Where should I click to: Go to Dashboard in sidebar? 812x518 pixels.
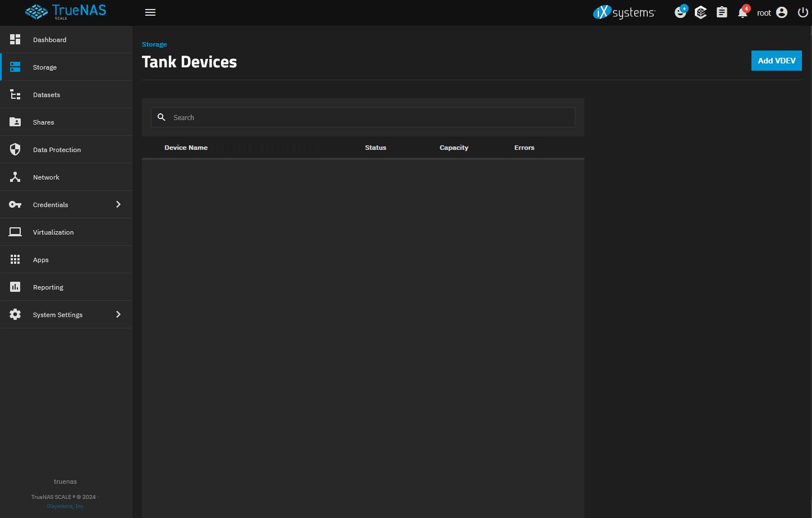click(49, 40)
